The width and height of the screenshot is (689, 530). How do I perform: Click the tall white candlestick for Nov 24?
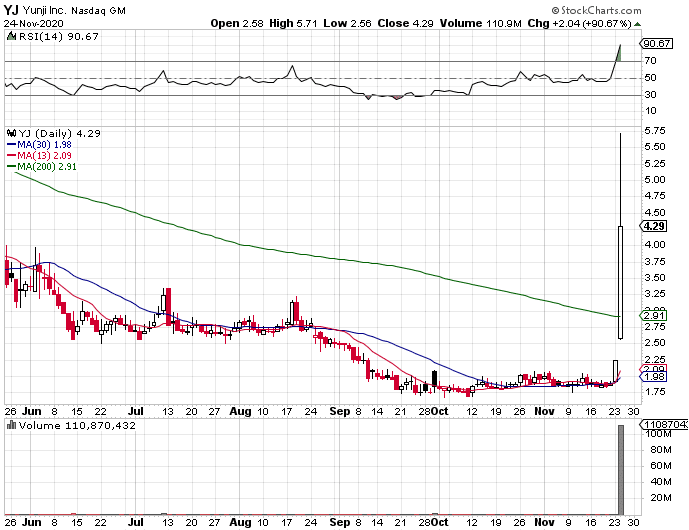[620, 282]
